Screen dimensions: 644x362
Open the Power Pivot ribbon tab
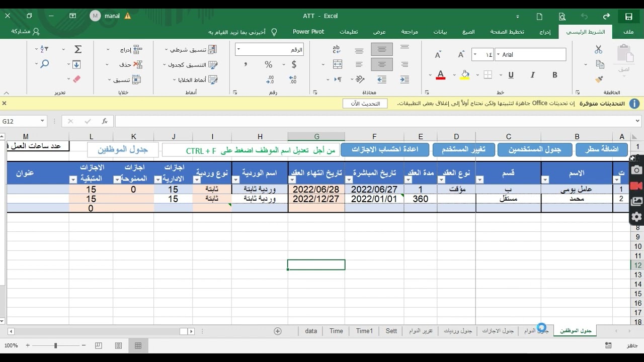tap(308, 32)
